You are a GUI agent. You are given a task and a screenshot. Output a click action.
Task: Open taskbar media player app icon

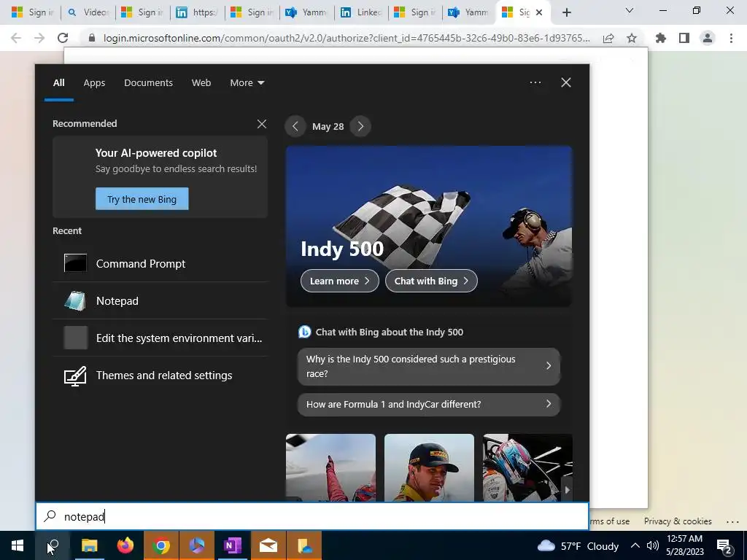click(197, 545)
